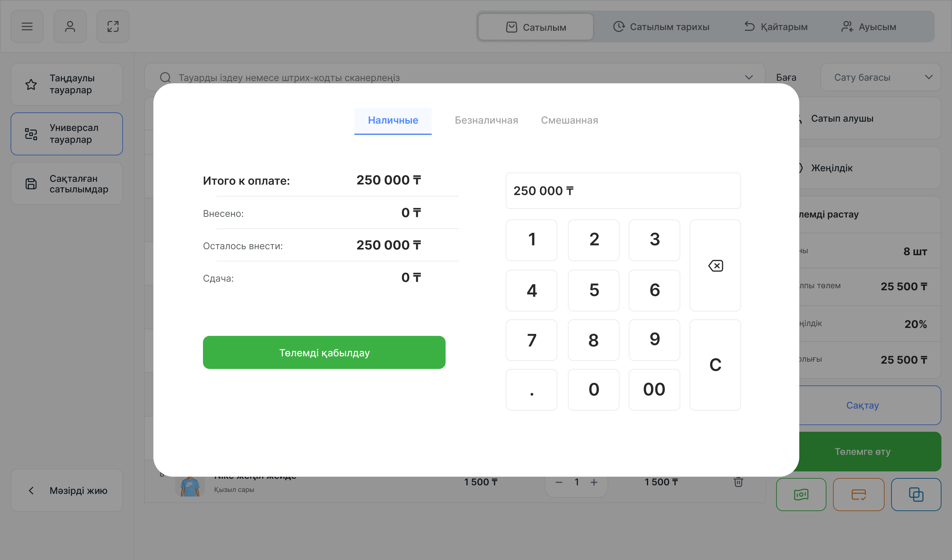Tap keypad 00 key
Image resolution: width=952 pixels, height=560 pixels.
(654, 389)
